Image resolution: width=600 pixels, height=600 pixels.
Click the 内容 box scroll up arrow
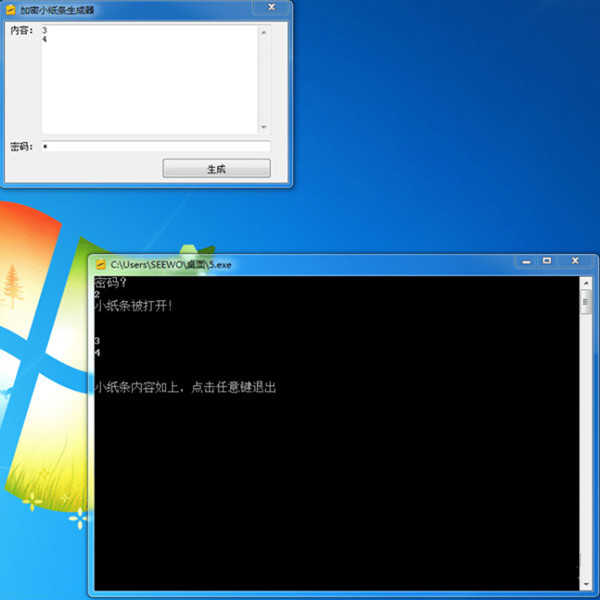264,31
